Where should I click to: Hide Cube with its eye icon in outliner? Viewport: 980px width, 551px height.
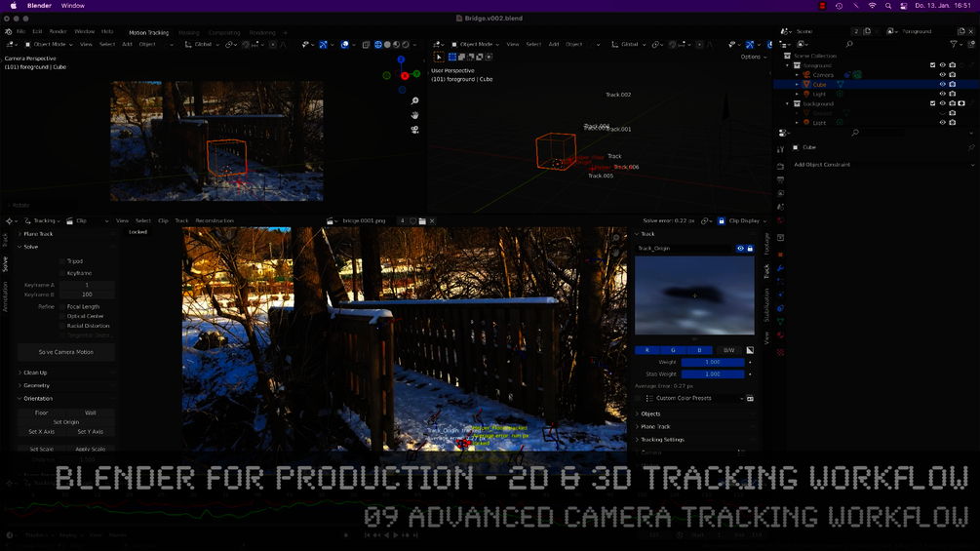coord(943,84)
